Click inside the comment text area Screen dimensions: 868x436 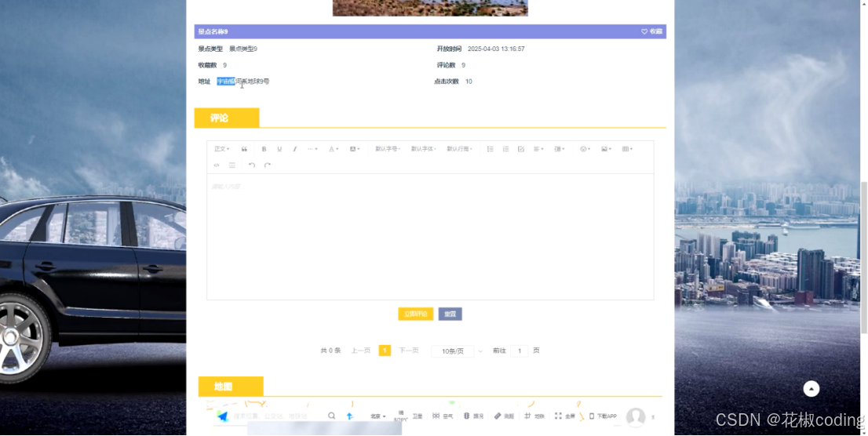click(430, 237)
